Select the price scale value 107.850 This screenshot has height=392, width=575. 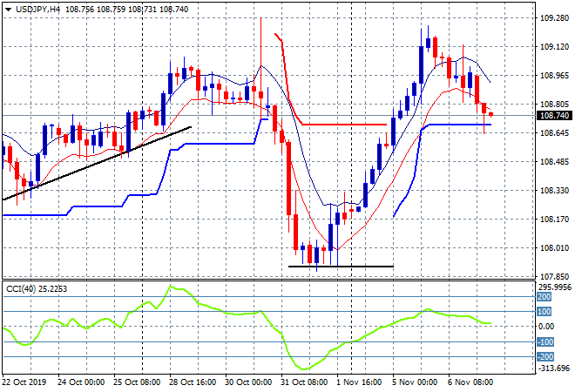pyautogui.click(x=554, y=276)
